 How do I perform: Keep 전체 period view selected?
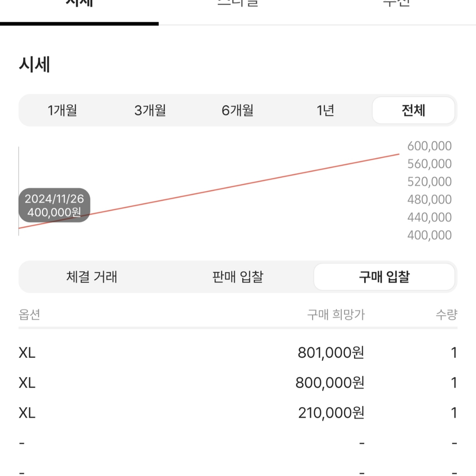coord(413,110)
